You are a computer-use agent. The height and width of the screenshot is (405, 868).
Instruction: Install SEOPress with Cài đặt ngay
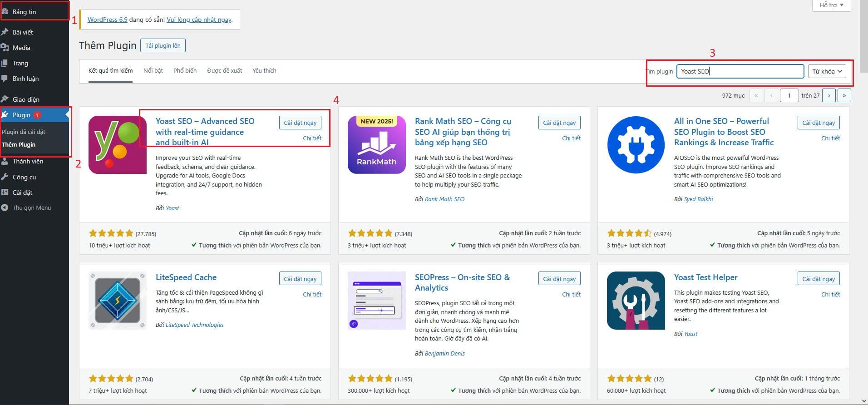pos(559,279)
